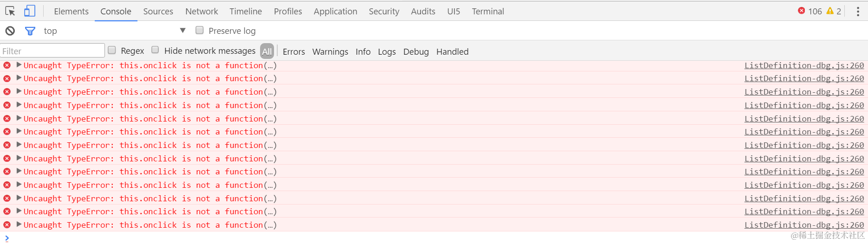Filter console by Handled
This screenshot has width=868, height=243.
pyautogui.click(x=452, y=51)
